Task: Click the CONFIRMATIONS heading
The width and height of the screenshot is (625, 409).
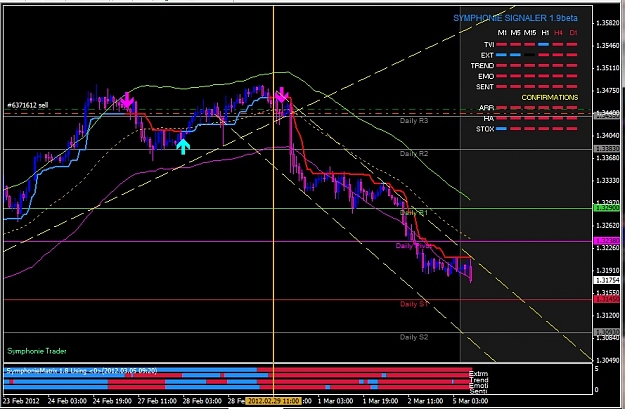Action: click(x=550, y=98)
